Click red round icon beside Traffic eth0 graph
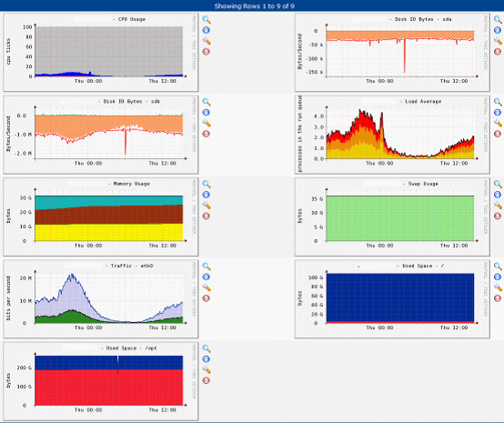 206,298
